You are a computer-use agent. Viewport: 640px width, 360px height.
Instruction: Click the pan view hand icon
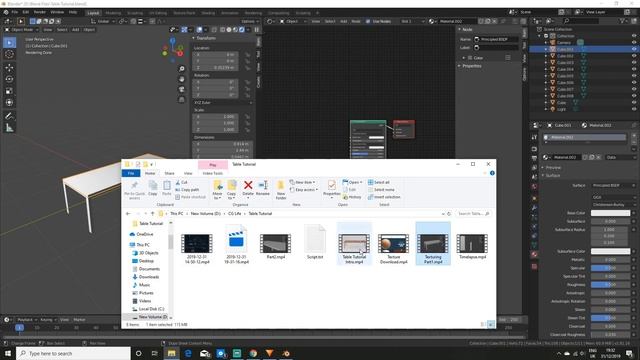tap(182, 79)
